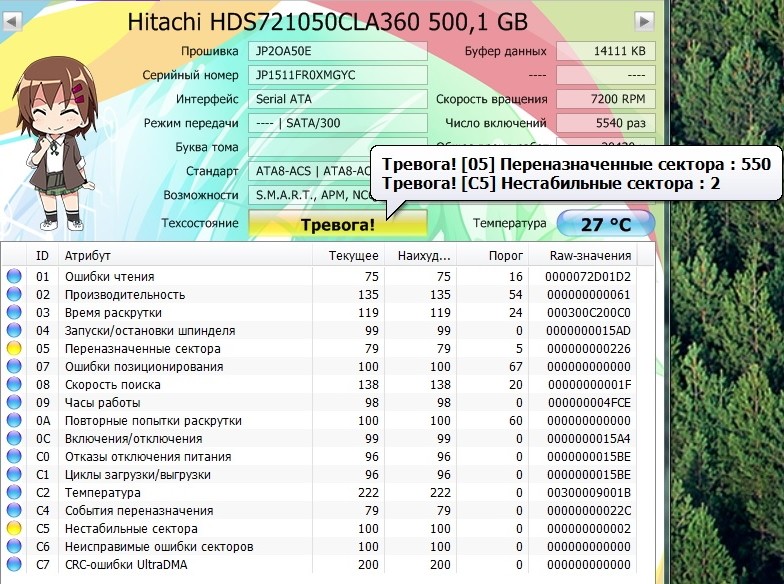Click the S.M.A.R.T., APM features field
The height and width of the screenshot is (584, 784).
point(310,195)
